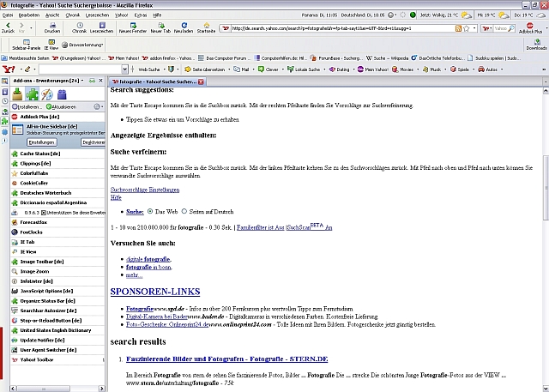The width and height of the screenshot is (549, 392).
Task: Open the 'Suchvorschläge Einstellungen' link
Action: click(145, 189)
